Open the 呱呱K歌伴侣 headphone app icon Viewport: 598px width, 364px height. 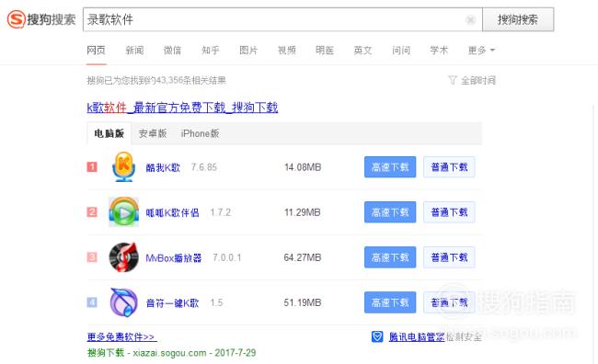[x=123, y=212]
